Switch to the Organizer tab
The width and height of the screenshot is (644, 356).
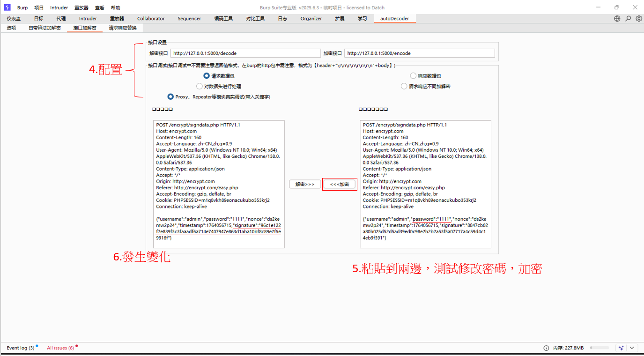click(x=311, y=19)
